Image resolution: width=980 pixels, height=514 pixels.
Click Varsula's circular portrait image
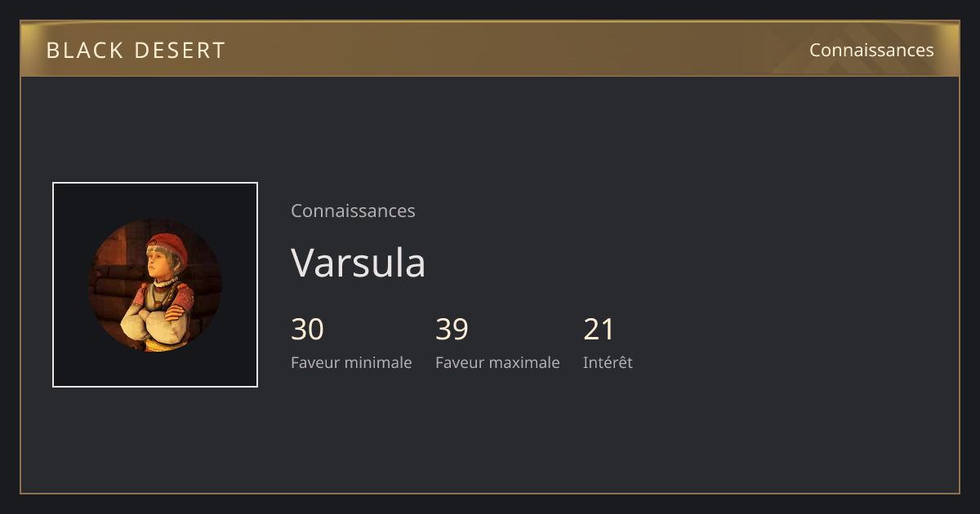tap(155, 285)
